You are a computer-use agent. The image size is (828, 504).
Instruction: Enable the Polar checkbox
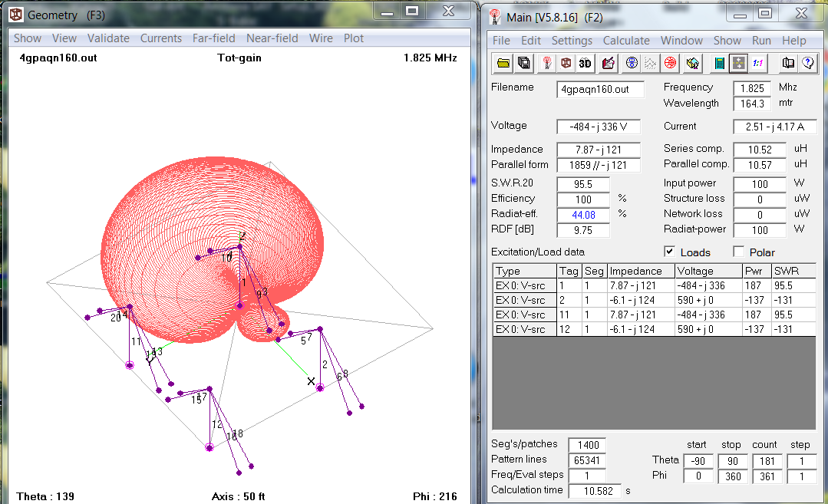coord(739,252)
